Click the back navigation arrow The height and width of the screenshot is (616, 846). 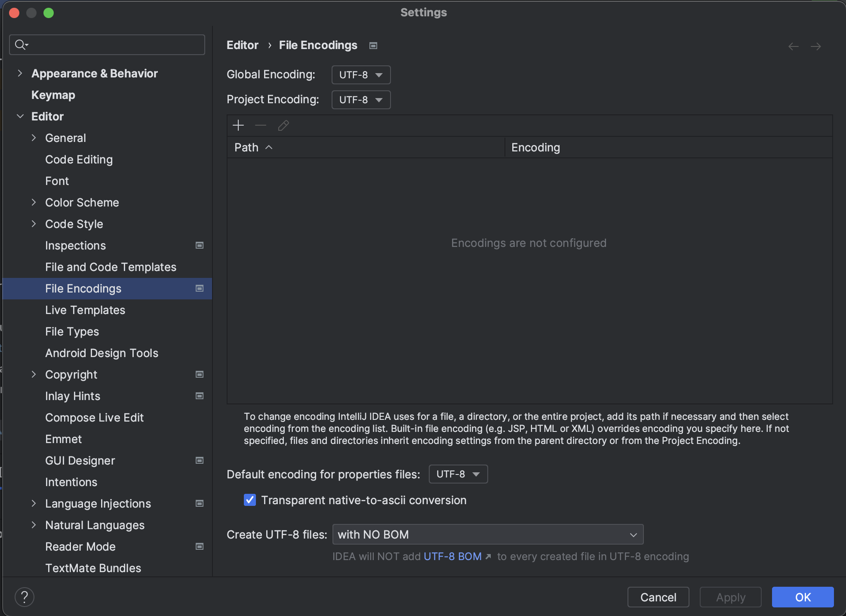793,46
